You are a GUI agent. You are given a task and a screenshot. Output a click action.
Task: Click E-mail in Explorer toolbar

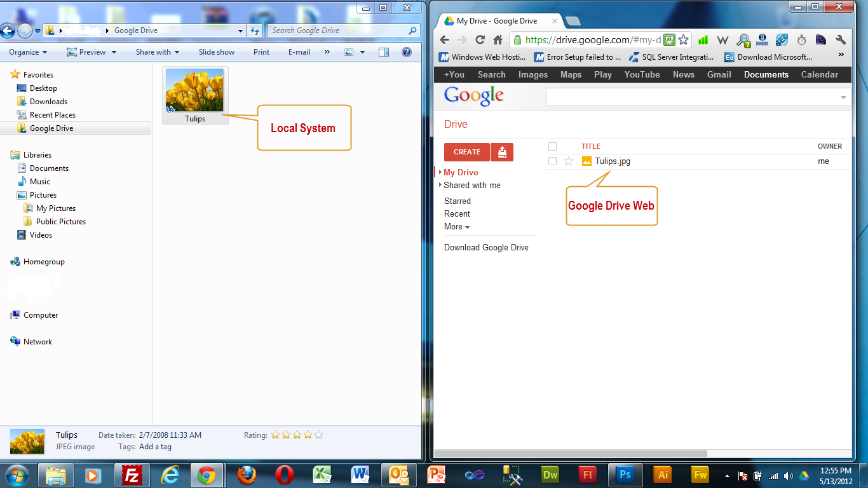(299, 52)
